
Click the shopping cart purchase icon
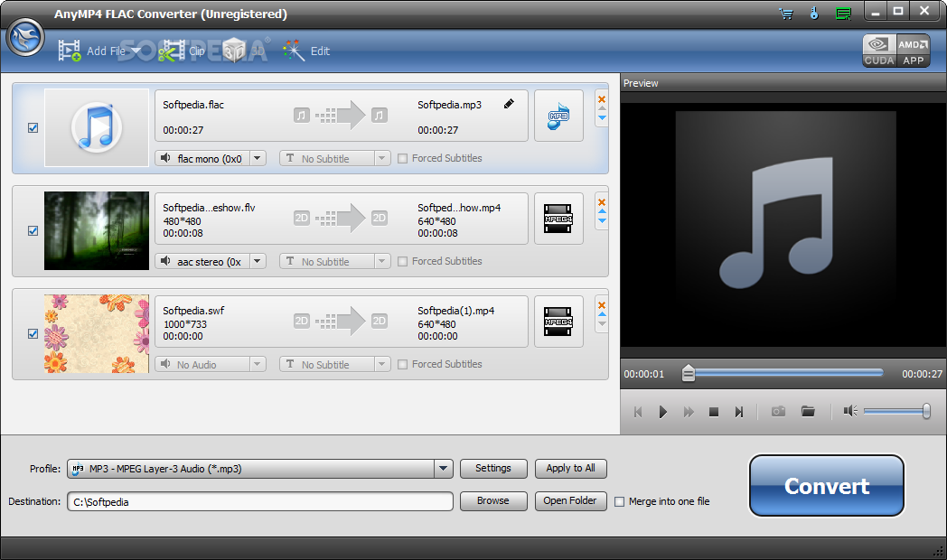786,14
